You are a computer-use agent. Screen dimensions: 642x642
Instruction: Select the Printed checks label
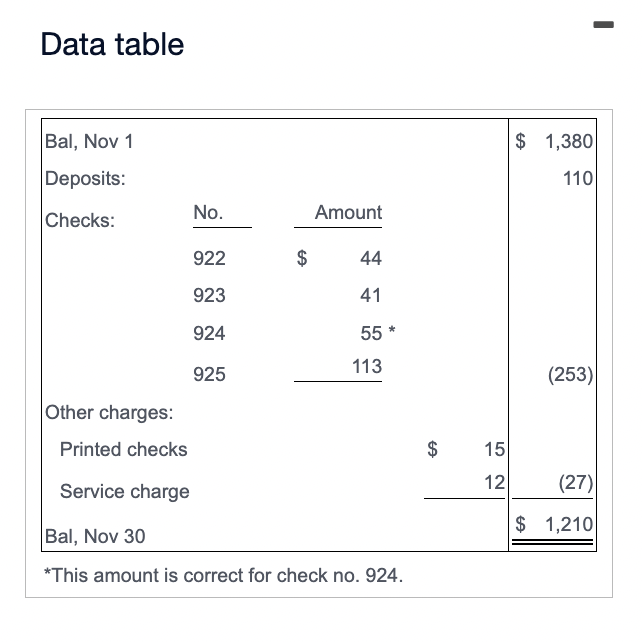click(x=124, y=450)
